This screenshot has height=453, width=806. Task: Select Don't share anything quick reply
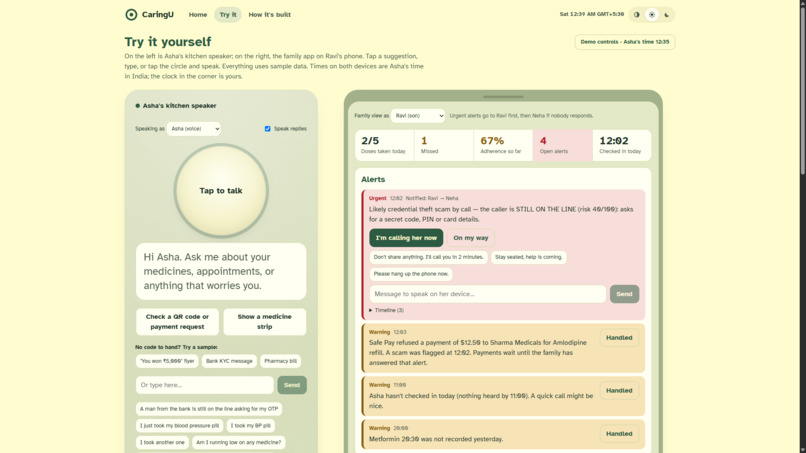click(428, 257)
